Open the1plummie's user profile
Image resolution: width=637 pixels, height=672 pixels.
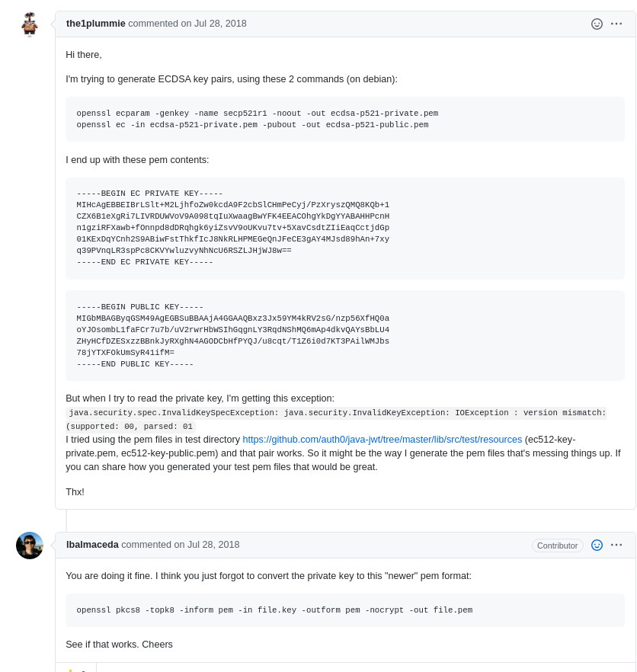click(x=95, y=23)
